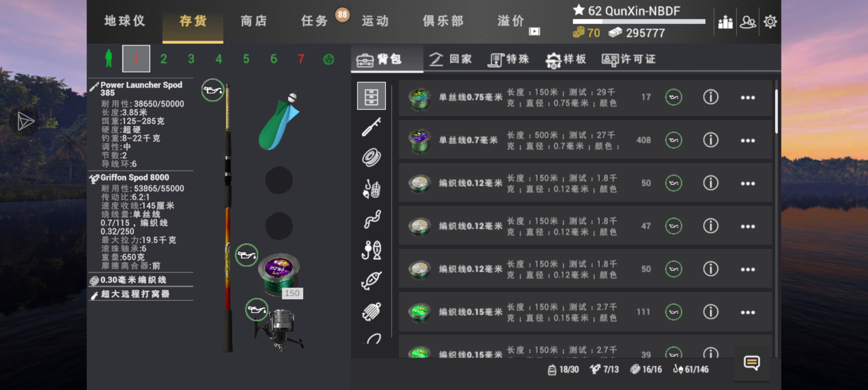Select rod slot 6
This screenshot has height=390, width=868.
pyautogui.click(x=274, y=59)
